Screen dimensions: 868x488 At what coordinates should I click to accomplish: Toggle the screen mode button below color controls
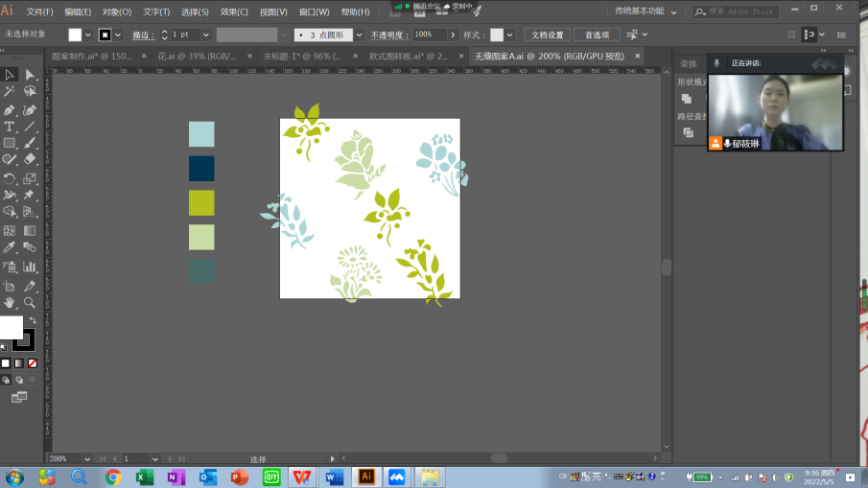tap(19, 397)
